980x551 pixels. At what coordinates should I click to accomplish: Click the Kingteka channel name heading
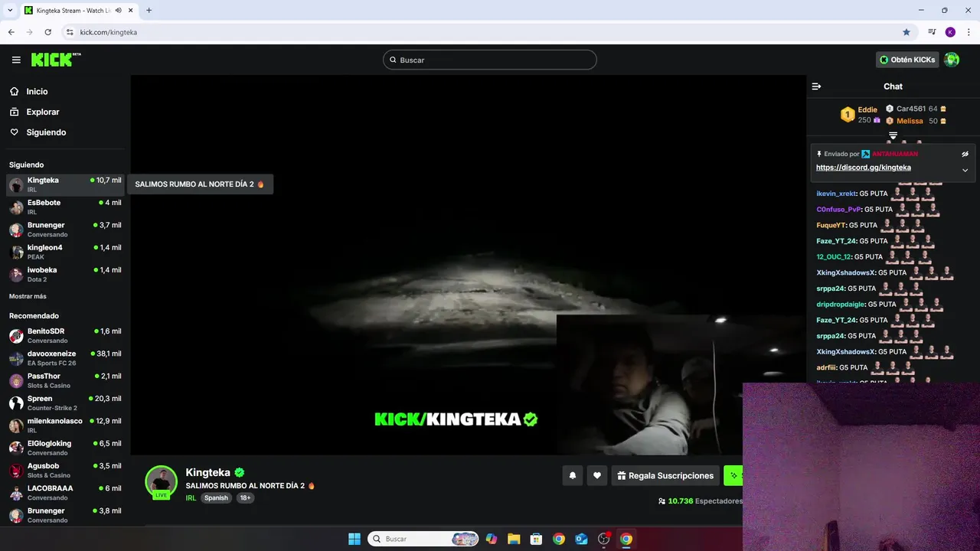click(207, 472)
